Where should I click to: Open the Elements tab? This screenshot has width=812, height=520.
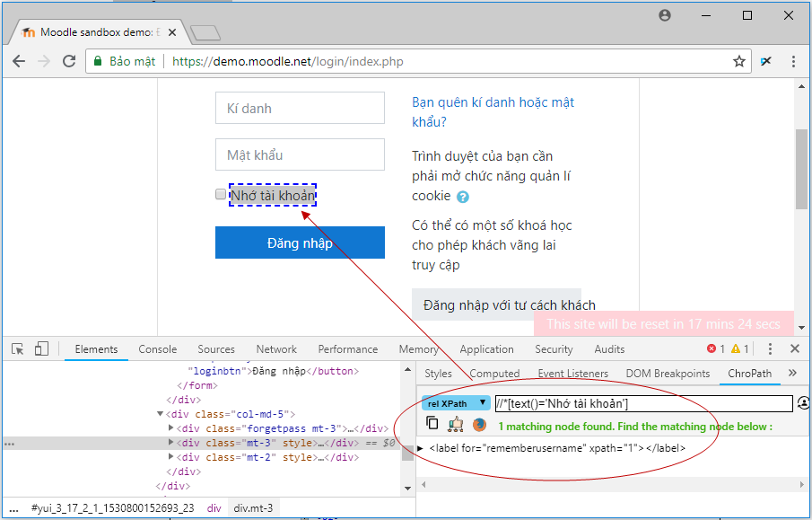tap(96, 349)
